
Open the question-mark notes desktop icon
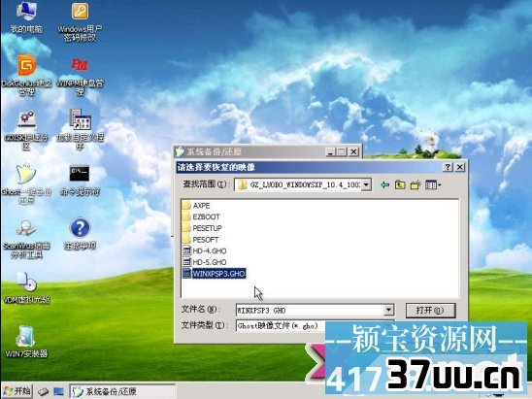80,234
